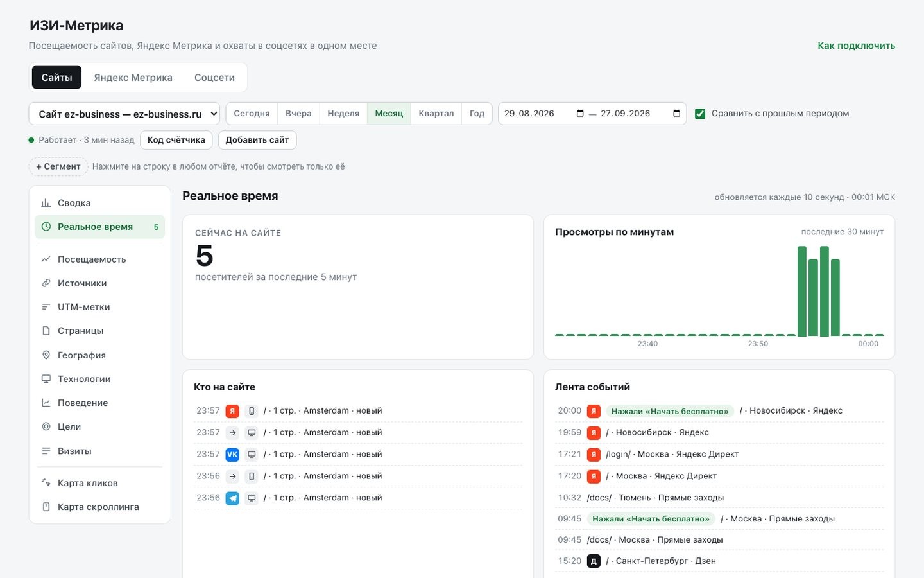Select the Источники link icon
924x578 pixels.
click(x=46, y=283)
